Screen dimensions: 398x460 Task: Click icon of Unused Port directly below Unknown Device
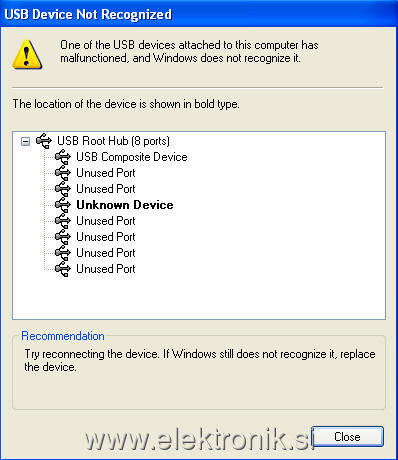pyautogui.click(x=63, y=221)
